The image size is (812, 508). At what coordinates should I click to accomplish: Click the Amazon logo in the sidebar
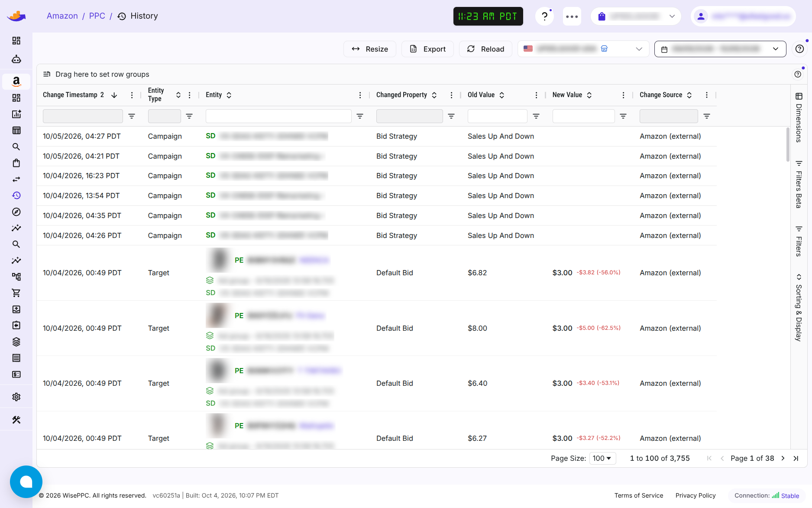tap(16, 81)
